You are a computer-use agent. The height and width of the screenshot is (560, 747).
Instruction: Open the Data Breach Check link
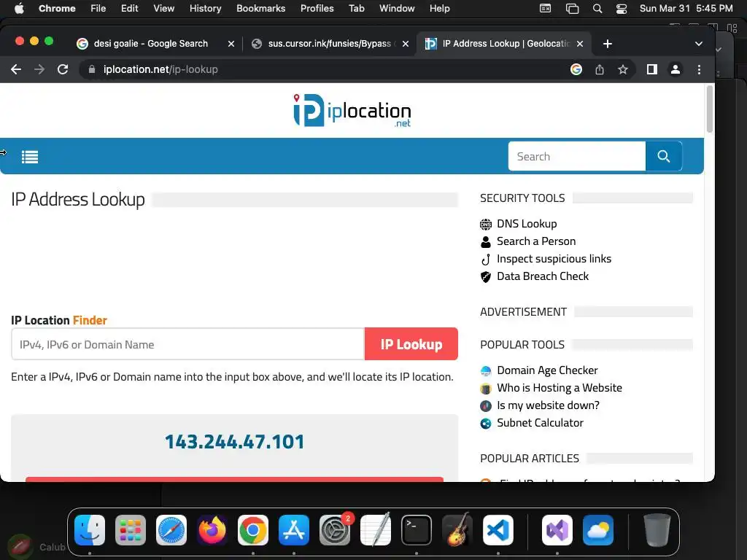tap(543, 276)
